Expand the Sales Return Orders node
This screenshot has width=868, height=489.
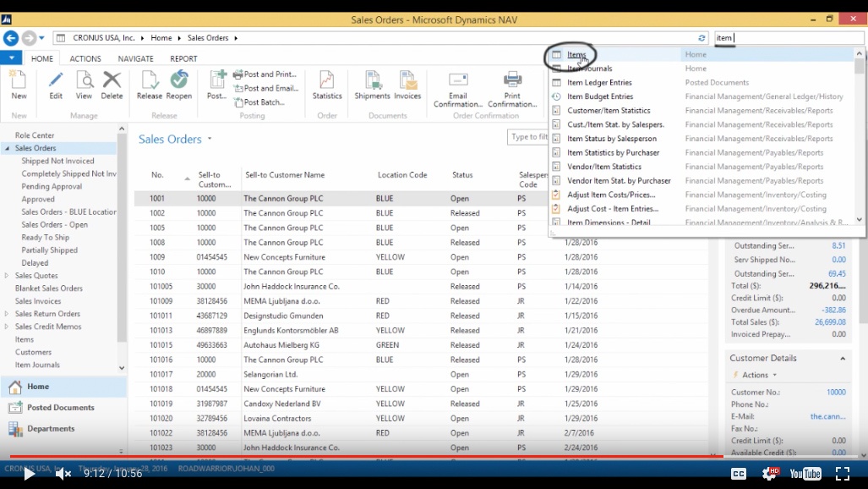coord(7,314)
